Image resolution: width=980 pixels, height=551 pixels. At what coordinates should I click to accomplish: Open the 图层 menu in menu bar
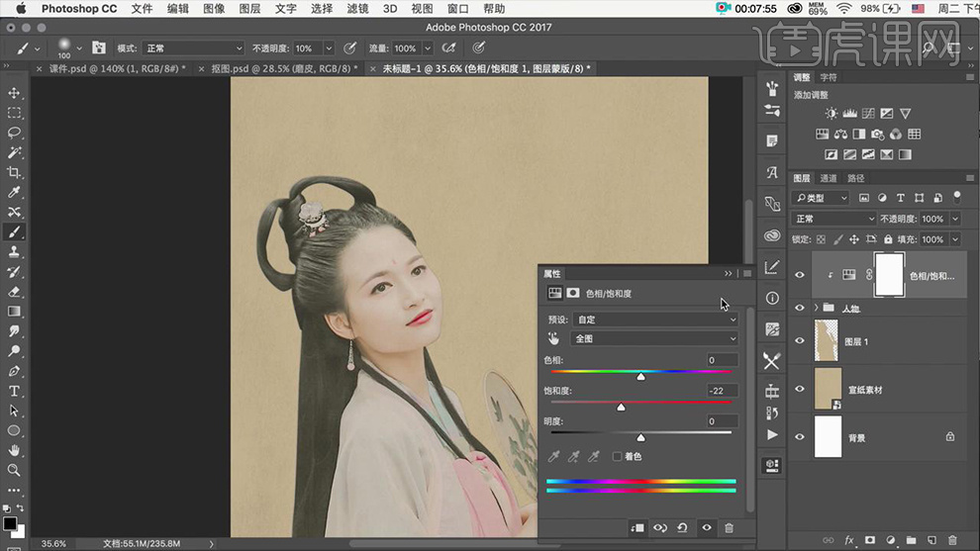pyautogui.click(x=249, y=9)
